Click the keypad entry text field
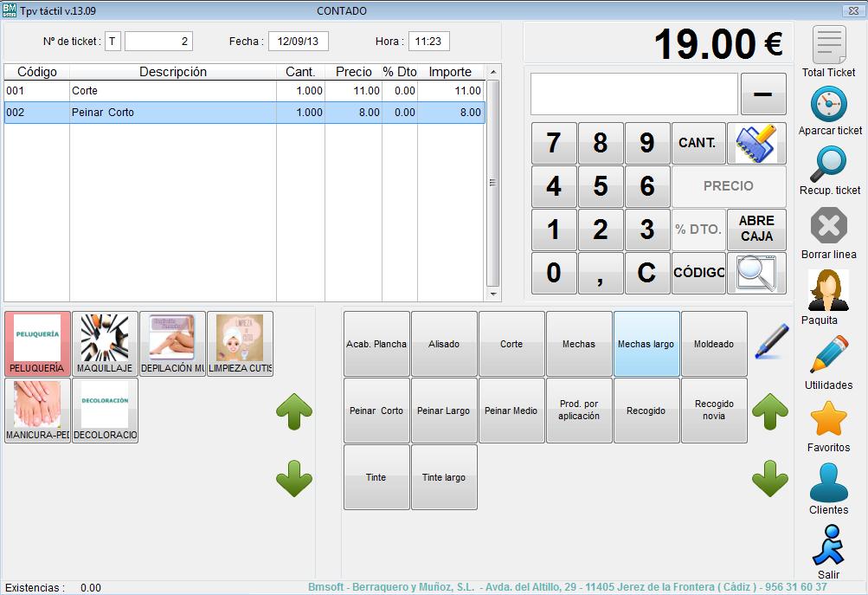The width and height of the screenshot is (868, 595). click(x=633, y=94)
